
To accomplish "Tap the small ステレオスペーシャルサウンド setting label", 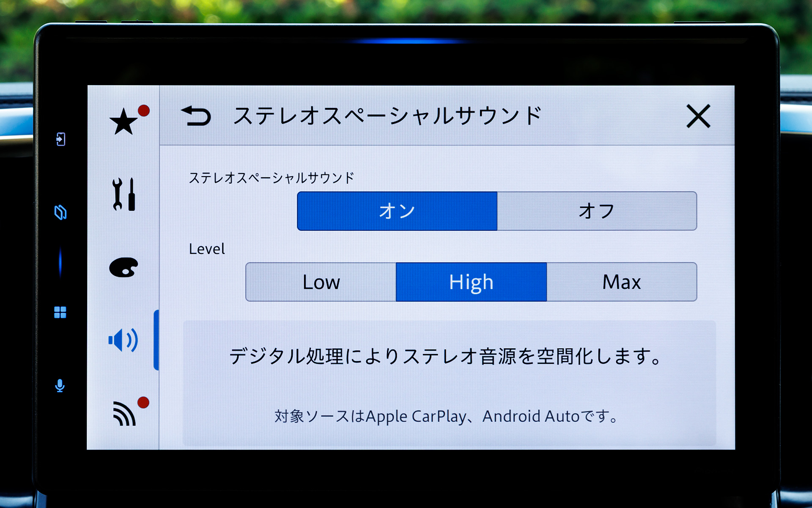I will pyautogui.click(x=271, y=178).
